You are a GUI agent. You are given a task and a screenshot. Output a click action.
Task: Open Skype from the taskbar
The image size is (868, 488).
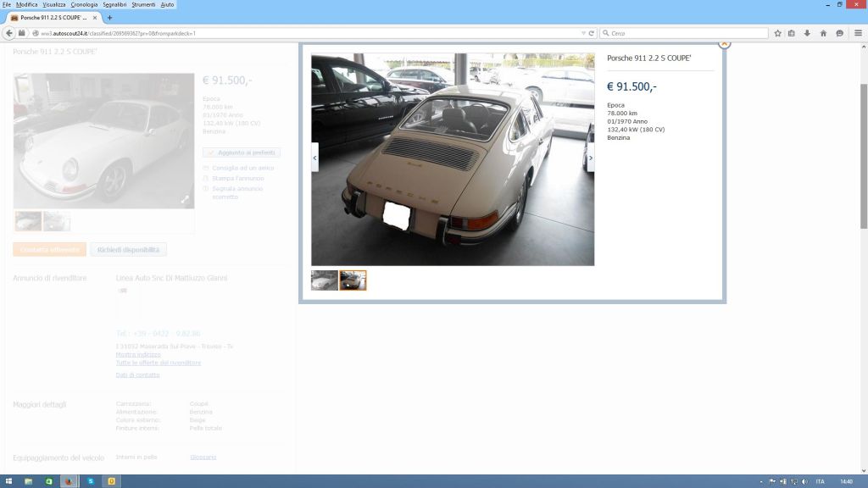(90, 481)
